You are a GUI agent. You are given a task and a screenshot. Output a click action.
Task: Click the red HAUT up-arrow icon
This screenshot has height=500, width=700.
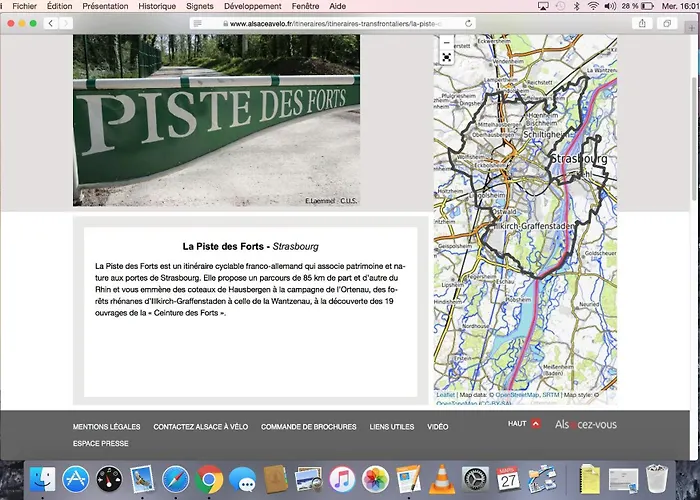(x=536, y=424)
